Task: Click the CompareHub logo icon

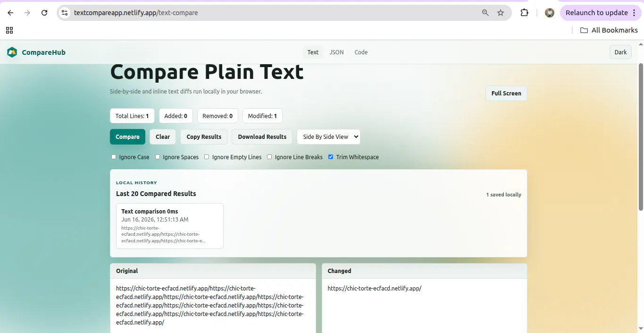Action: 12,52
